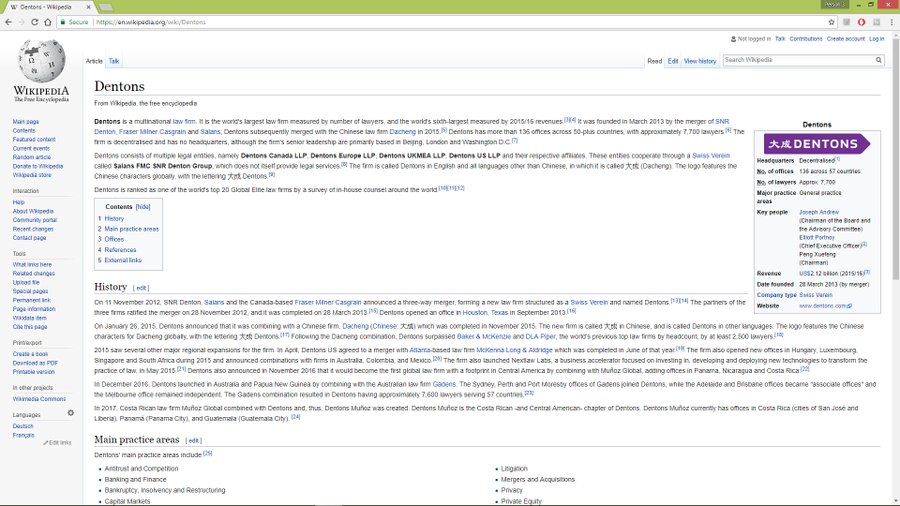Open Community portal link
The width and height of the screenshot is (900, 506).
pyautogui.click(x=34, y=220)
